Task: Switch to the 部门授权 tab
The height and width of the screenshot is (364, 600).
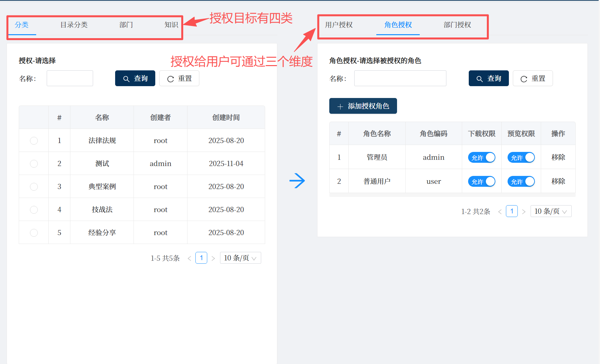Action: click(457, 25)
